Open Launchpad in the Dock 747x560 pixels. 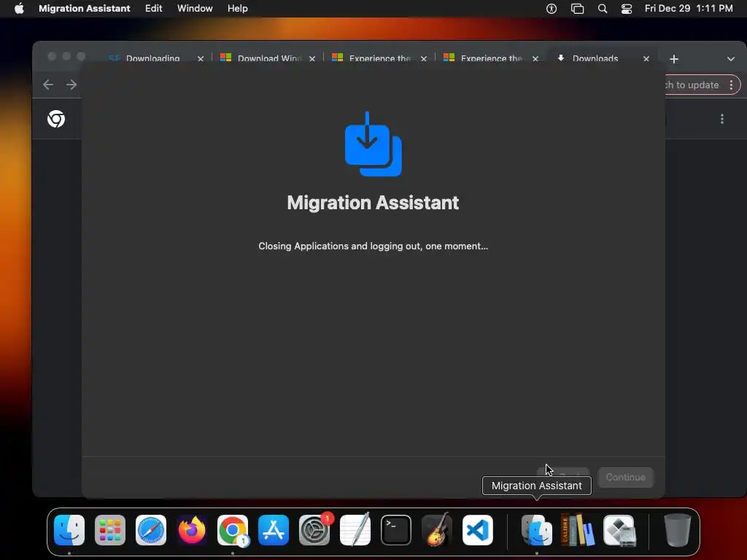(110, 530)
